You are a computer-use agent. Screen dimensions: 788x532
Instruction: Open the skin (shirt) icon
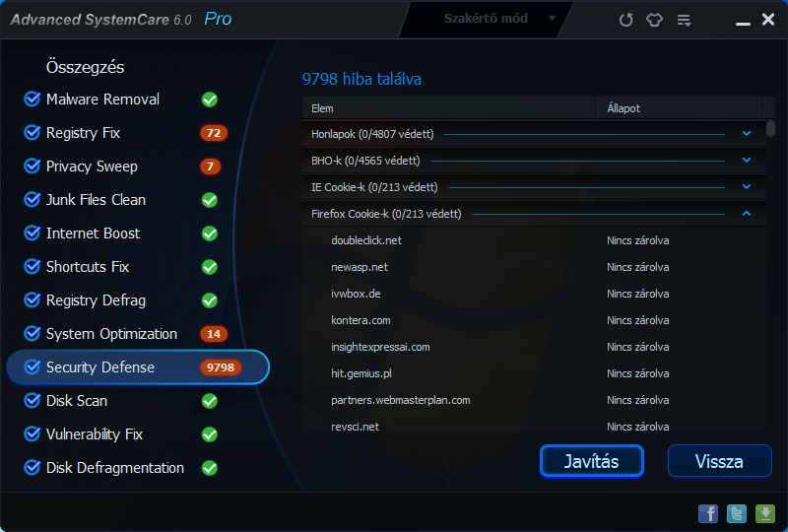pos(654,20)
